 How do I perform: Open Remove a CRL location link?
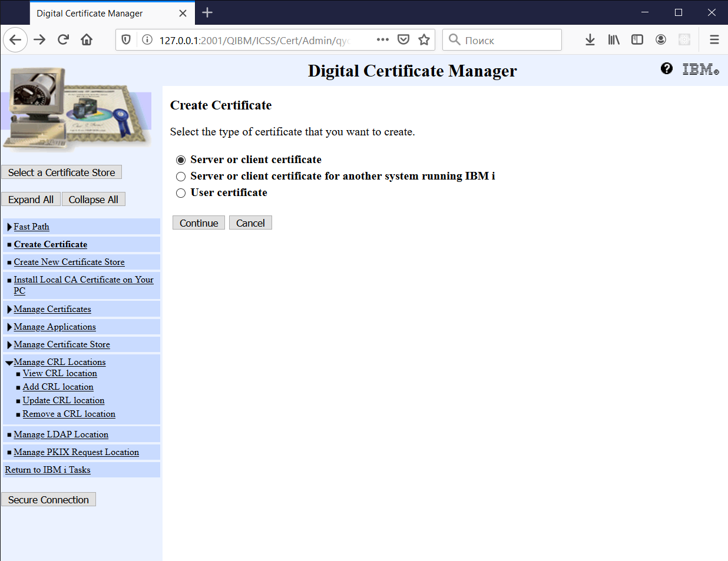(69, 414)
